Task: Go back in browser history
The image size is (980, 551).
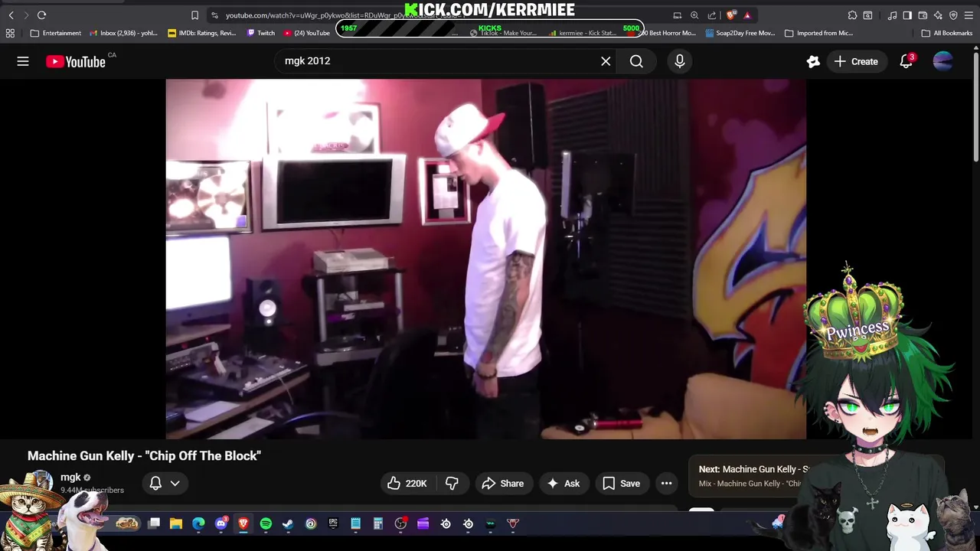Action: (x=11, y=15)
